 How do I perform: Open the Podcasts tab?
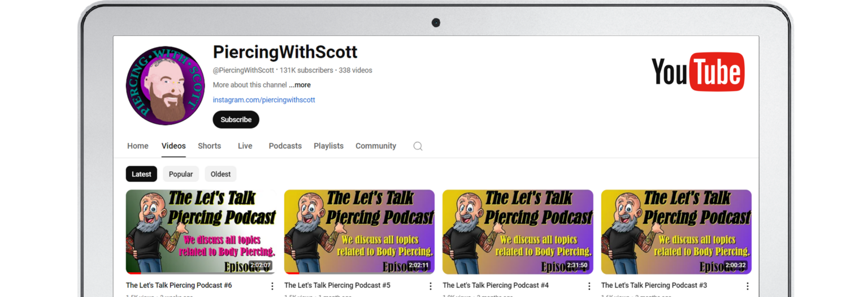[285, 146]
